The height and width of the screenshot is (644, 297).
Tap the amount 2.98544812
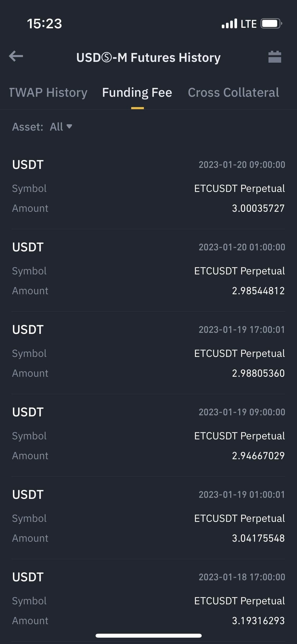pos(258,291)
